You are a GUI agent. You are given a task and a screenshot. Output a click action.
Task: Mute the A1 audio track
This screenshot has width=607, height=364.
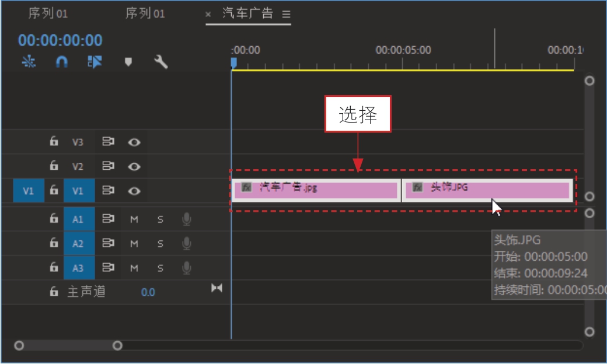(134, 220)
